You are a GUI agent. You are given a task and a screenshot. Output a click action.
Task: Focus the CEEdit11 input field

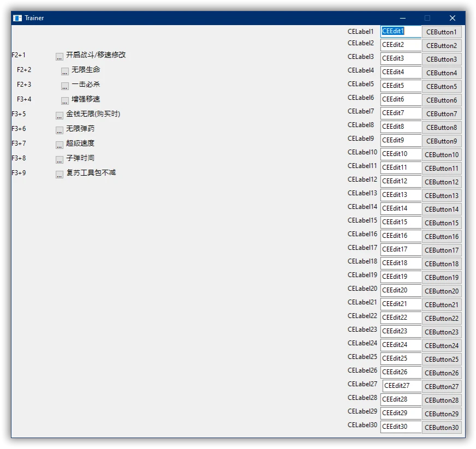click(x=401, y=168)
